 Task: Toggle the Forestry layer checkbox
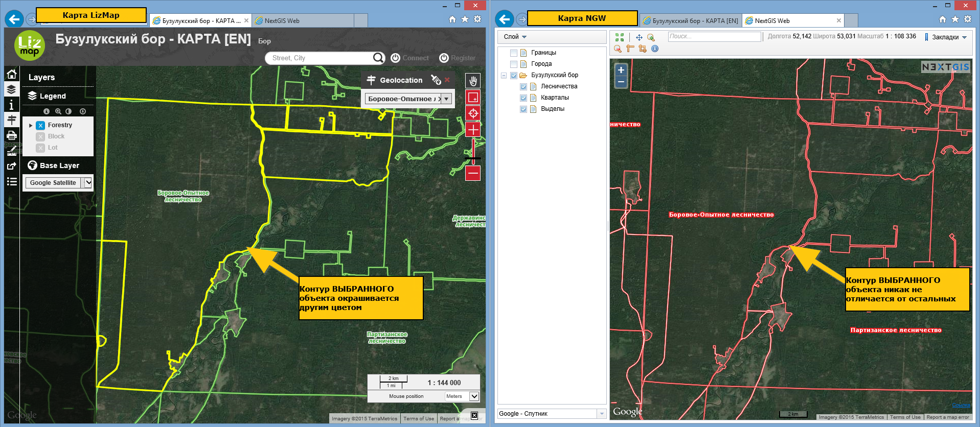[40, 125]
